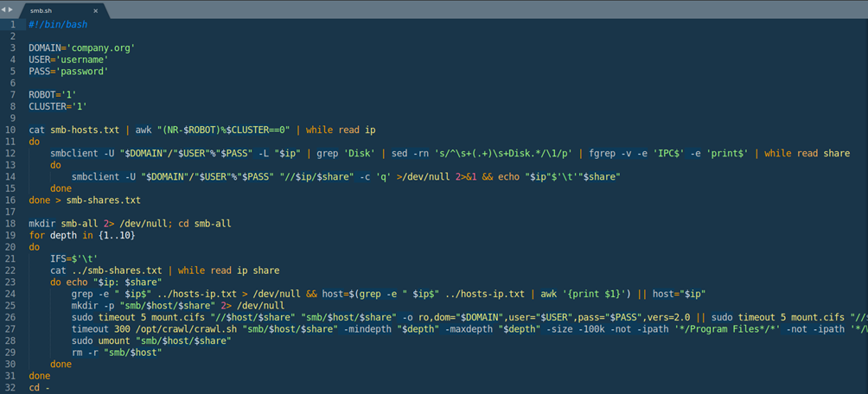Click line number 20 in the gutter
The image size is (868, 394).
pos(11,235)
